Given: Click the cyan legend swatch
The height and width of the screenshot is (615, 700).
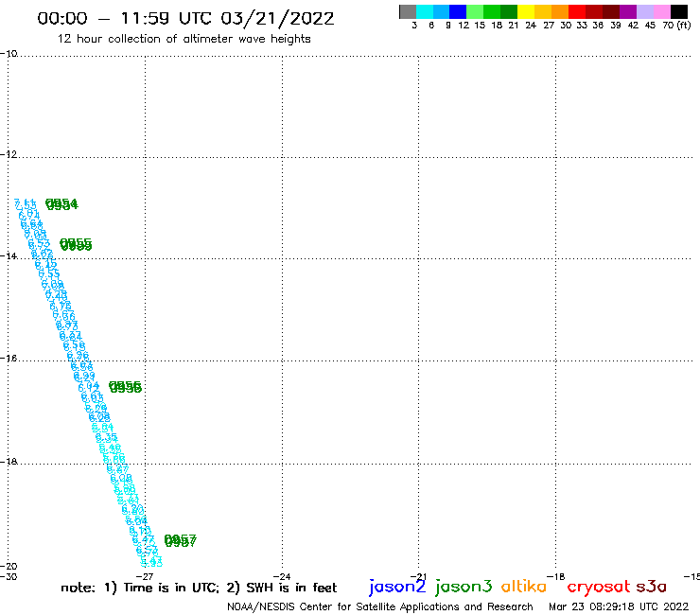Looking at the screenshot, I should pyautogui.click(x=425, y=12).
